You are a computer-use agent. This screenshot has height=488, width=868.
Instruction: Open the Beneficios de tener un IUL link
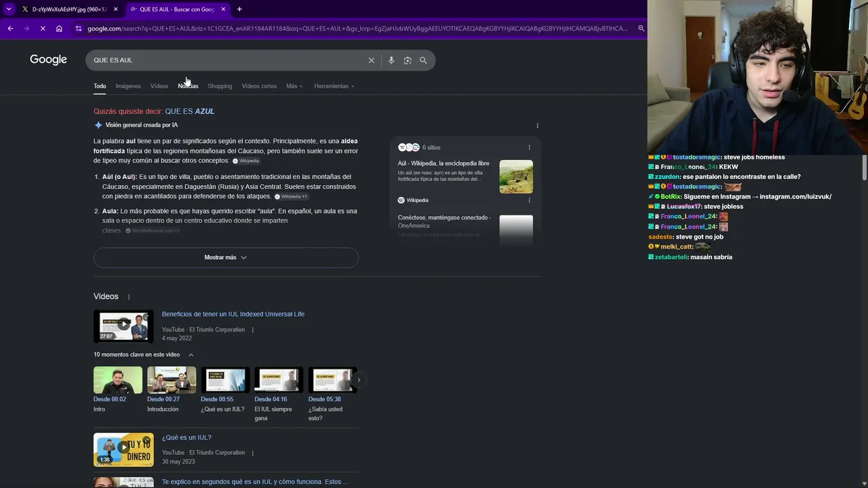point(233,314)
